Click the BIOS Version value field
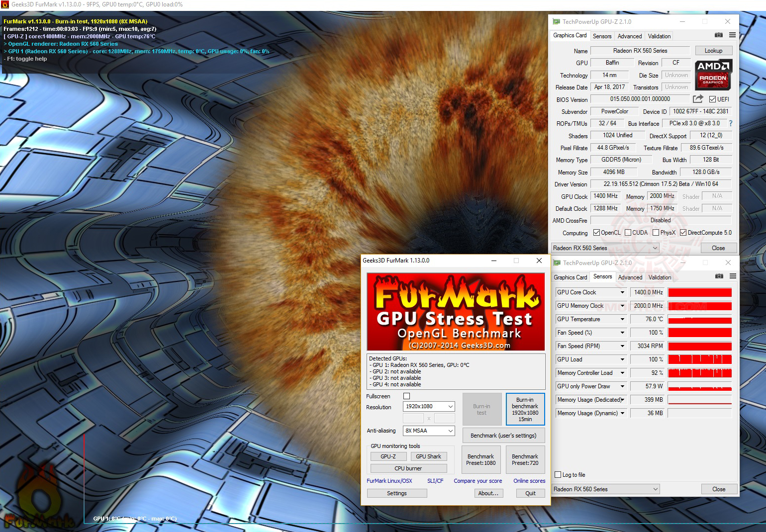 tap(640, 99)
